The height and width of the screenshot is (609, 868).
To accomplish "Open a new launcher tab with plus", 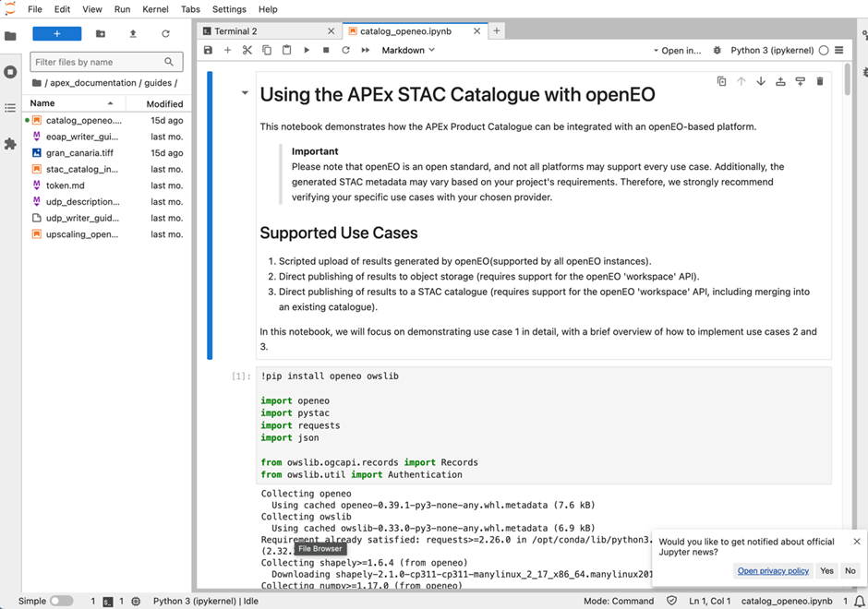I will tap(497, 31).
